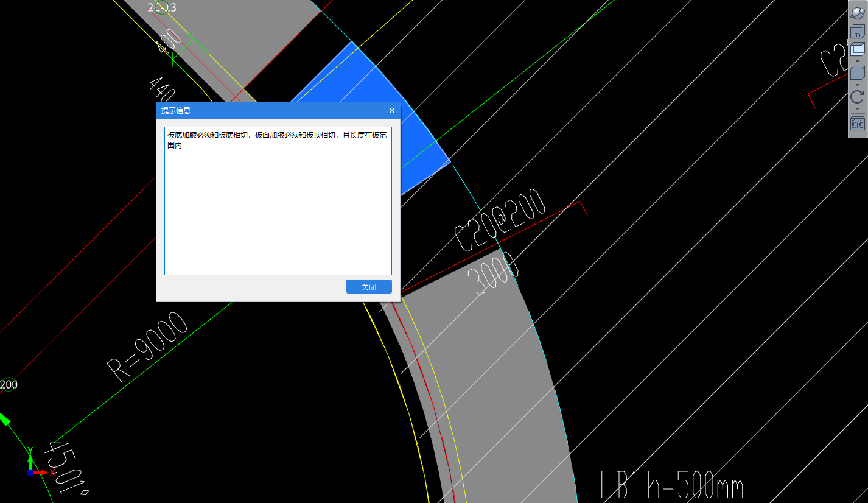Screen dimensions: 868x503
Task: Click the LB1 h=500mm slab label
Action: click(672, 487)
